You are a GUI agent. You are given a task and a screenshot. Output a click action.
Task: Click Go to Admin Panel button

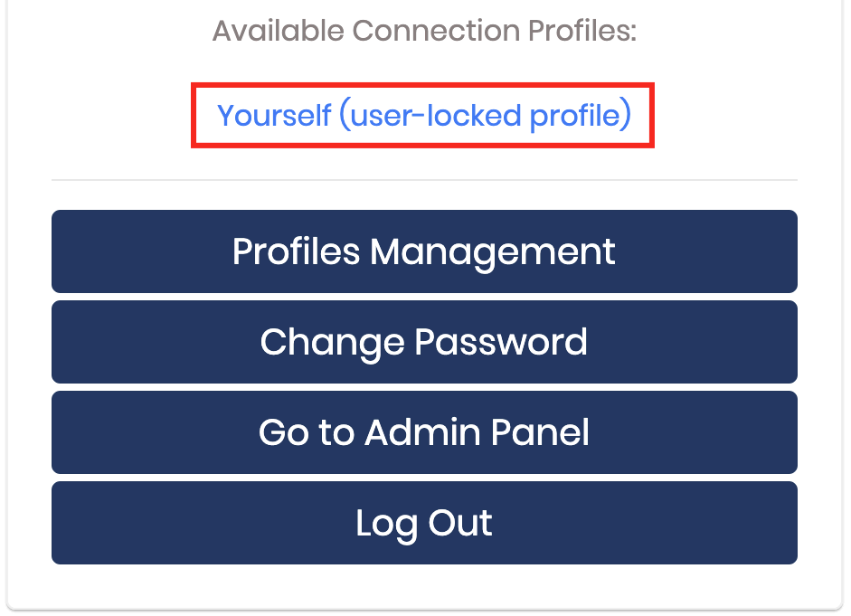pos(422,432)
